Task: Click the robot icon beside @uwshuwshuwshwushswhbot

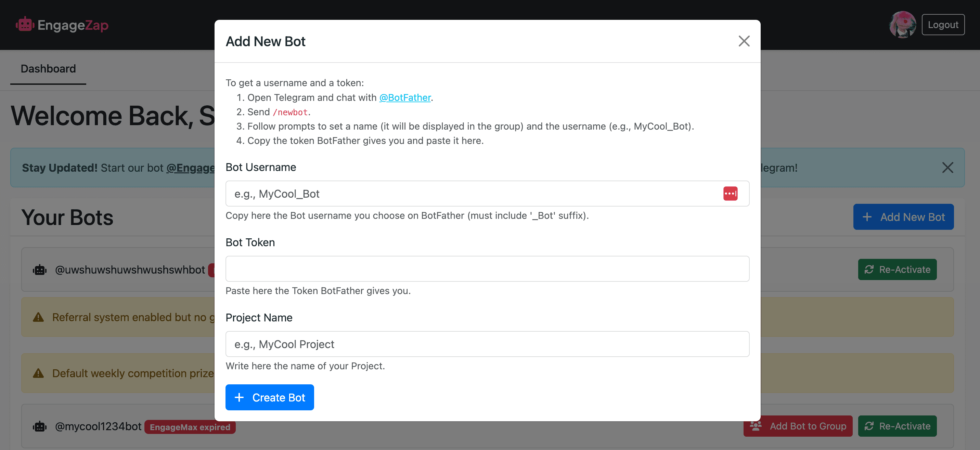Action: coord(40,270)
